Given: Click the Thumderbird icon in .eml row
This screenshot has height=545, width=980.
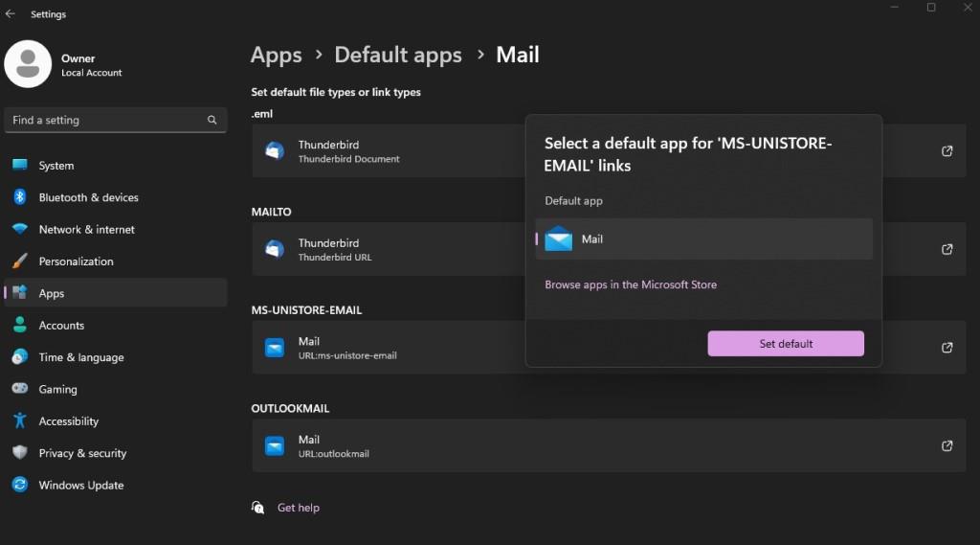Looking at the screenshot, I should pyautogui.click(x=275, y=150).
